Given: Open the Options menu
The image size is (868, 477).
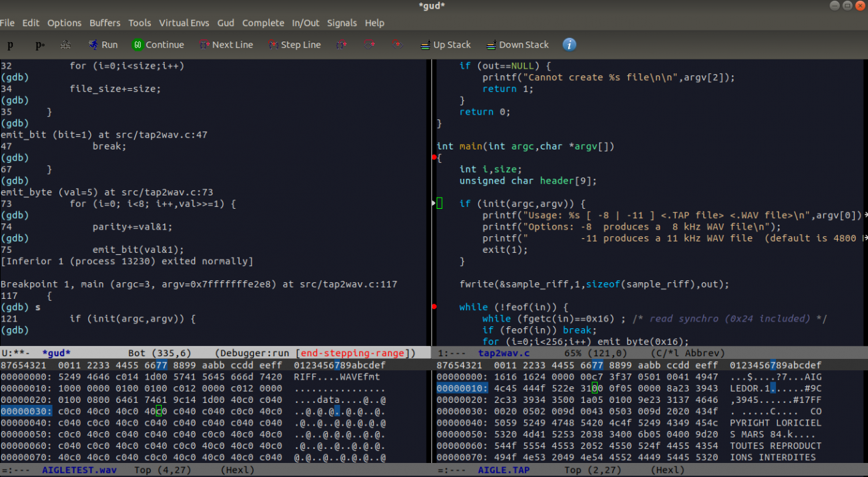Looking at the screenshot, I should [64, 23].
